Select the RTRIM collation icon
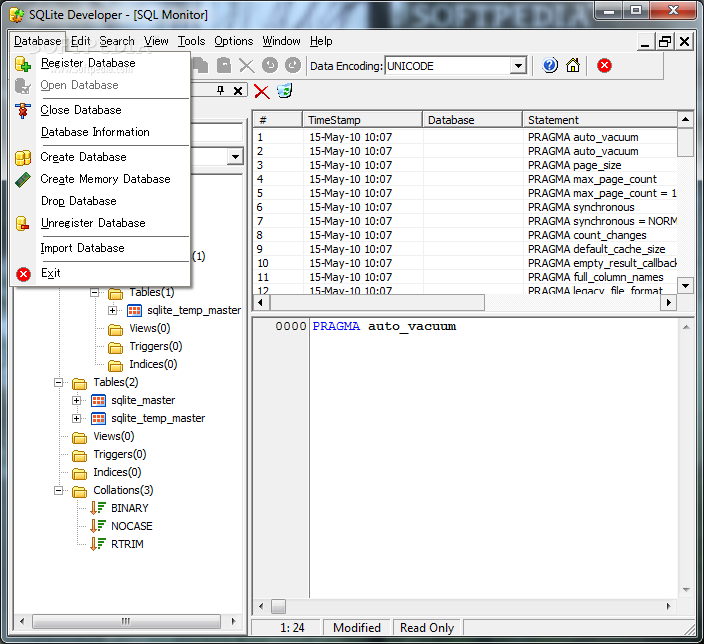The width and height of the screenshot is (704, 644). point(97,544)
